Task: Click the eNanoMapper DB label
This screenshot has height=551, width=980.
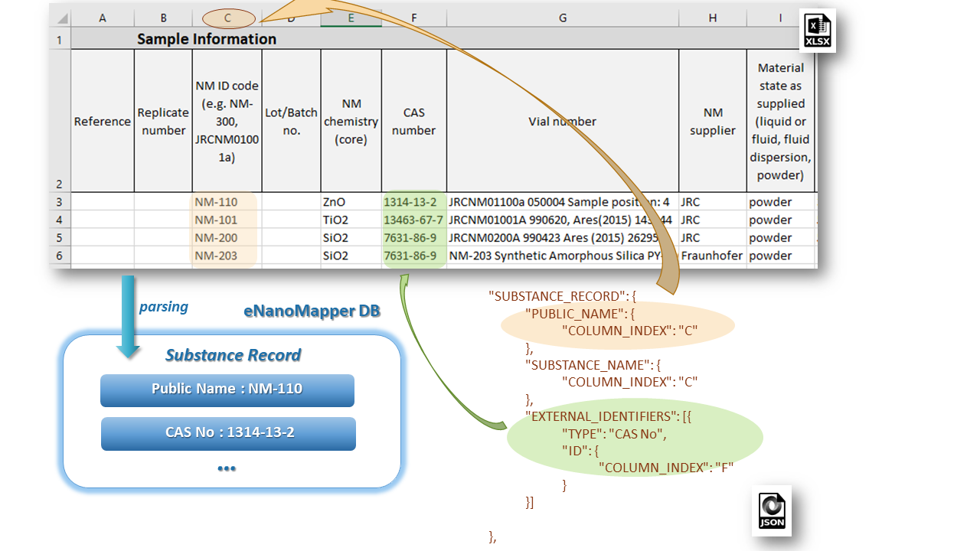Action: [x=312, y=311]
